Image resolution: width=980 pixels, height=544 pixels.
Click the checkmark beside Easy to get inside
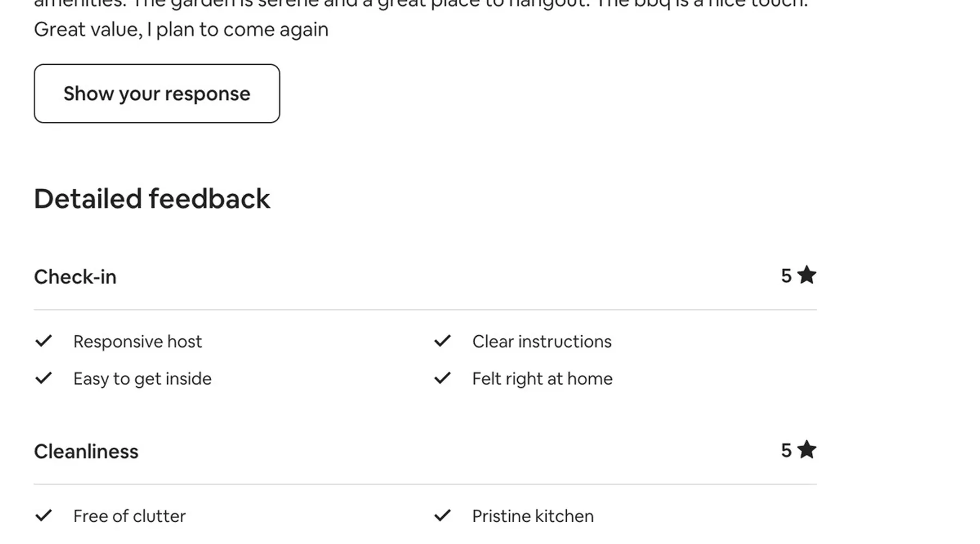click(x=44, y=378)
